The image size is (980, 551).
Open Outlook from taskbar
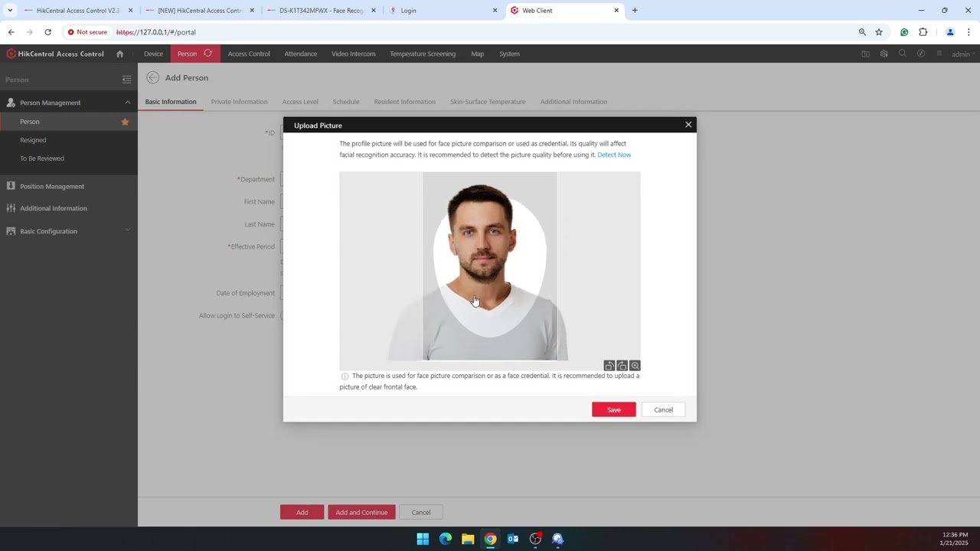(513, 539)
